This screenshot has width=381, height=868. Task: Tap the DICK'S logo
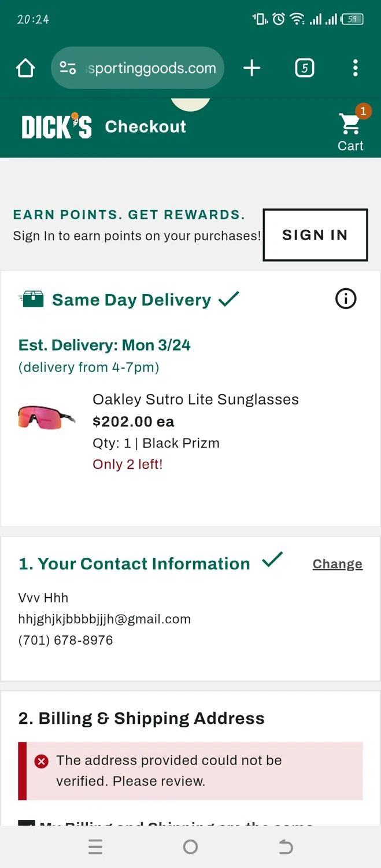pyautogui.click(x=57, y=127)
